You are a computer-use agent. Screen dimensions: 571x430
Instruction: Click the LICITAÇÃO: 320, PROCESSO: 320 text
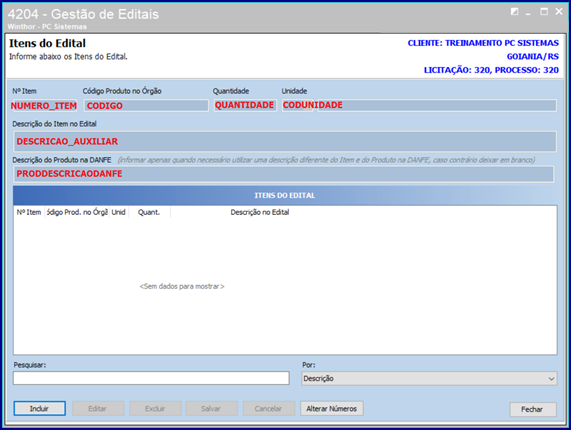(x=491, y=70)
